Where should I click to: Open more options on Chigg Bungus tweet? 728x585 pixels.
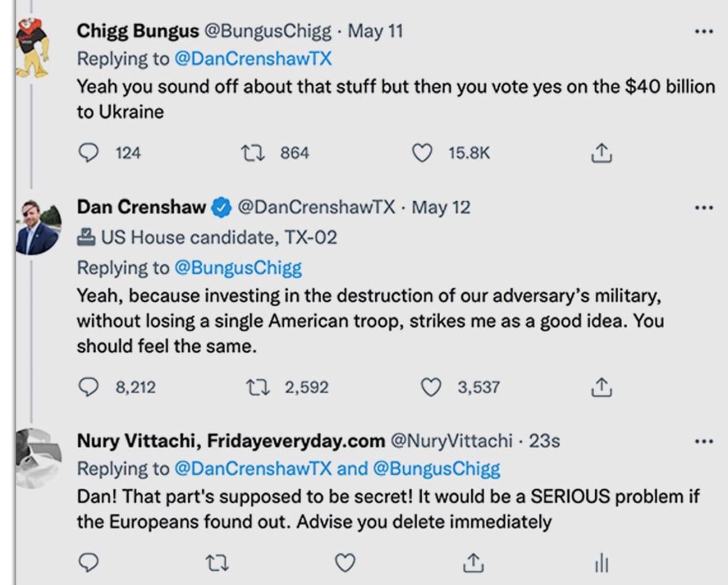point(703,32)
